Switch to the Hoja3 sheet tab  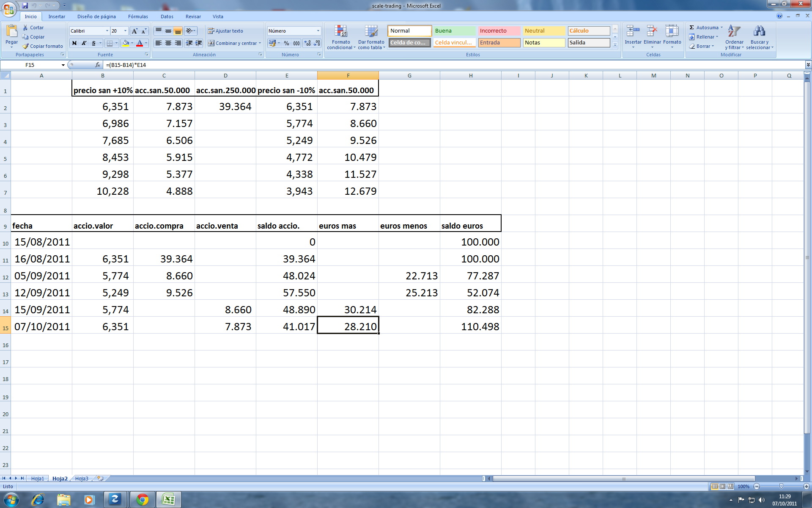click(82, 478)
